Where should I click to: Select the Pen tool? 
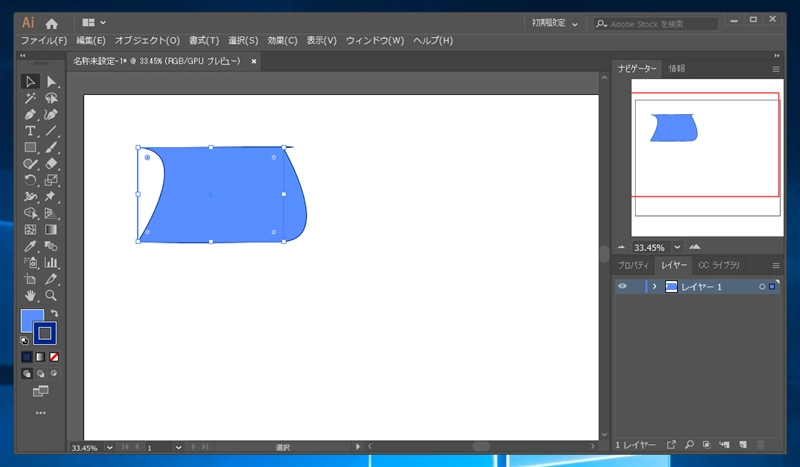click(30, 114)
